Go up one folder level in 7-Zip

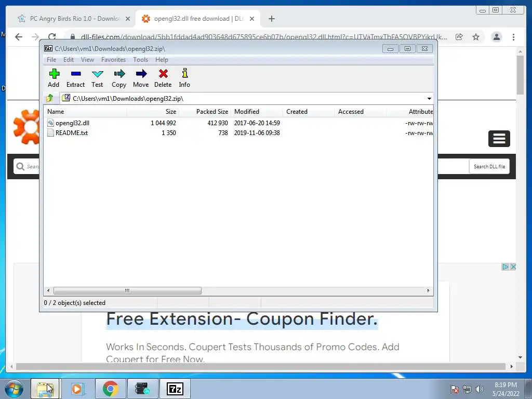click(50, 98)
